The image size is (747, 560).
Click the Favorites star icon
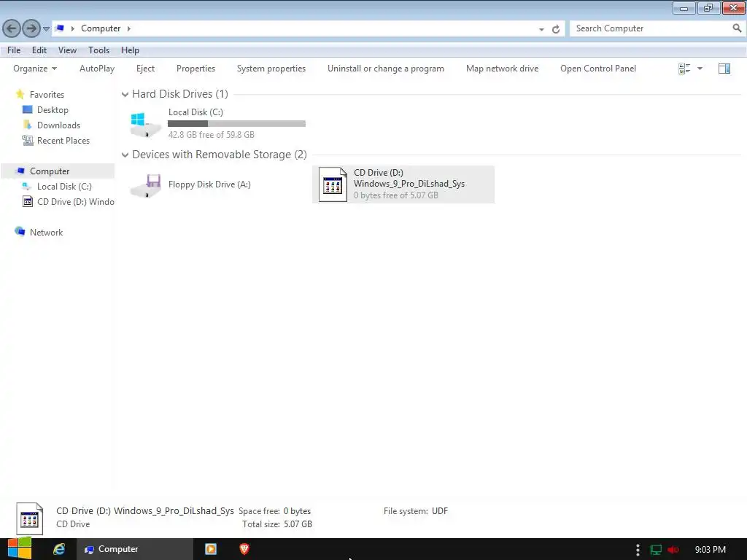[20, 94]
